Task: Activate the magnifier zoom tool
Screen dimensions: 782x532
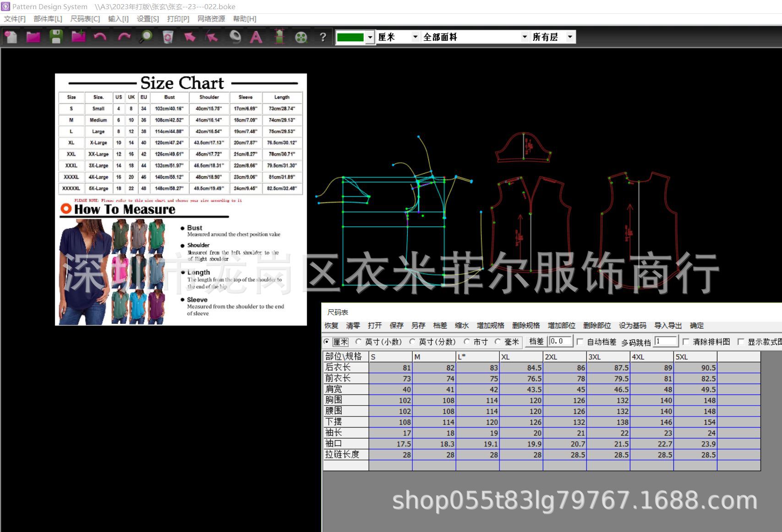Action: [x=146, y=37]
